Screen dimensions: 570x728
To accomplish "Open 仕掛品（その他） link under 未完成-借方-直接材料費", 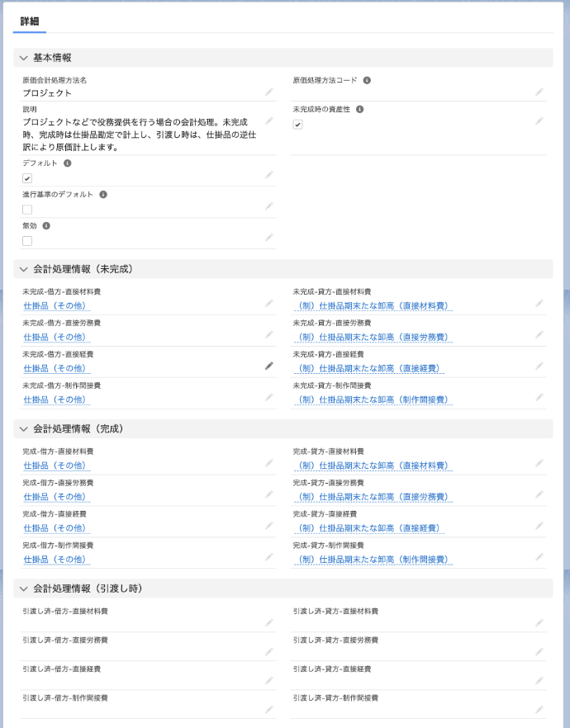I will click(x=55, y=305).
